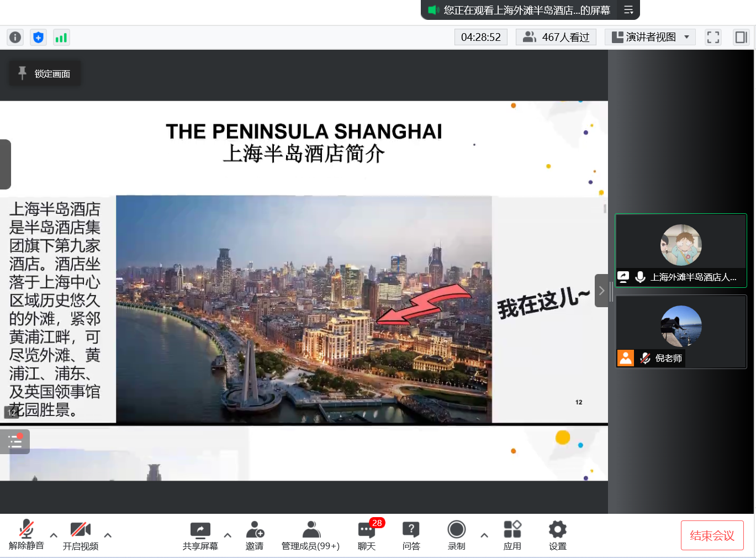The height and width of the screenshot is (558, 756).
Task: Turn on camera with 开启视频
Action: 81,535
